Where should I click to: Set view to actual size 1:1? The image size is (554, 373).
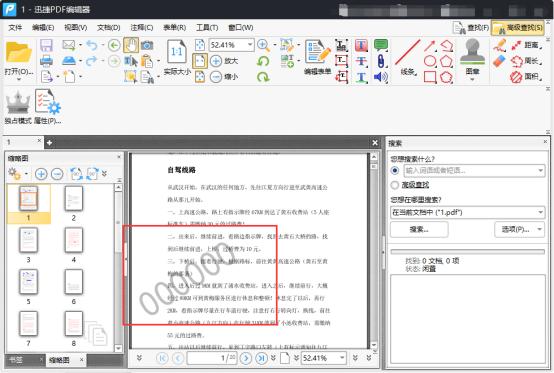(177, 52)
